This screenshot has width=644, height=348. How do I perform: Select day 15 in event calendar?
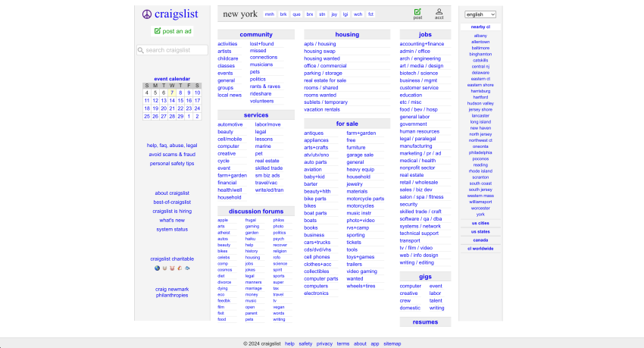click(180, 101)
